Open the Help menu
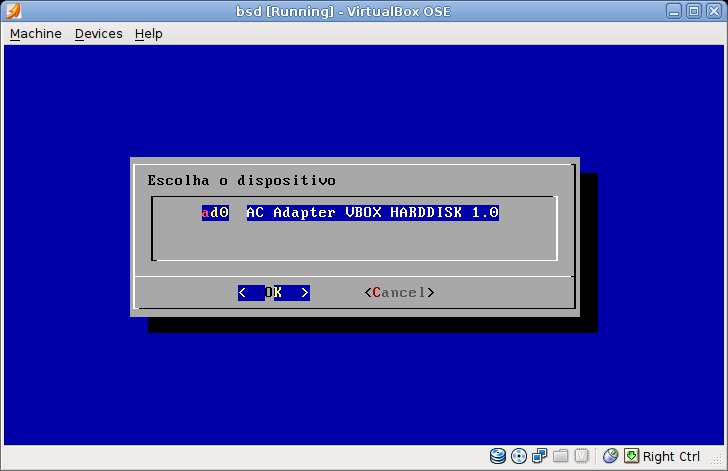The image size is (728, 471). (149, 34)
